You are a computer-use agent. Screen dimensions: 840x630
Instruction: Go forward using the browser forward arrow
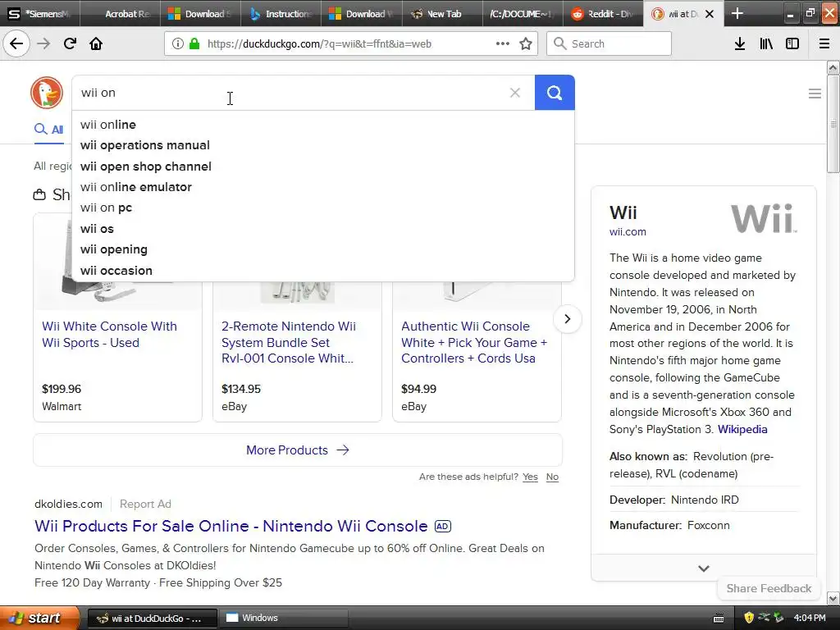pyautogui.click(x=43, y=43)
